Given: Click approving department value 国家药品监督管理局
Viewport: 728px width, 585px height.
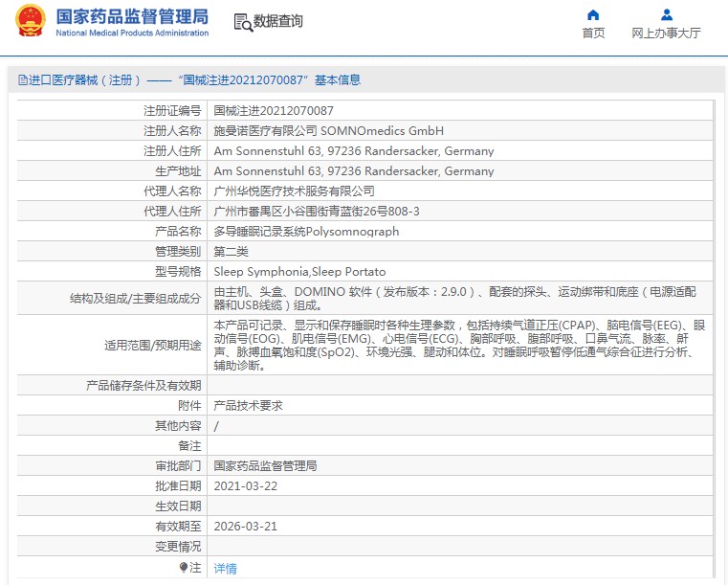Looking at the screenshot, I should pyautogui.click(x=265, y=466).
